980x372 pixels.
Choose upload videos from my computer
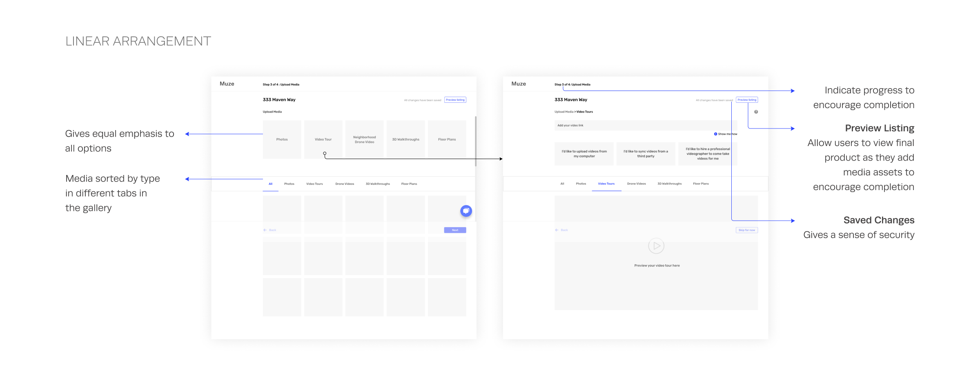click(584, 154)
